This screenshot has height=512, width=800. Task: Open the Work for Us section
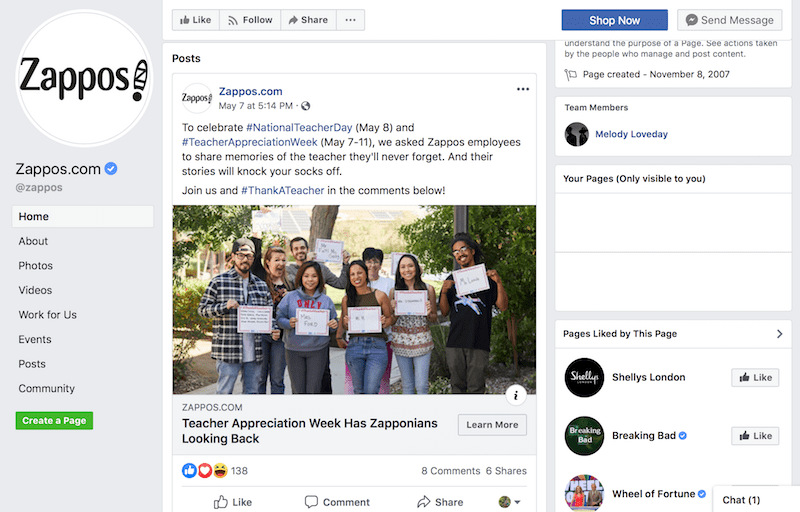(47, 315)
